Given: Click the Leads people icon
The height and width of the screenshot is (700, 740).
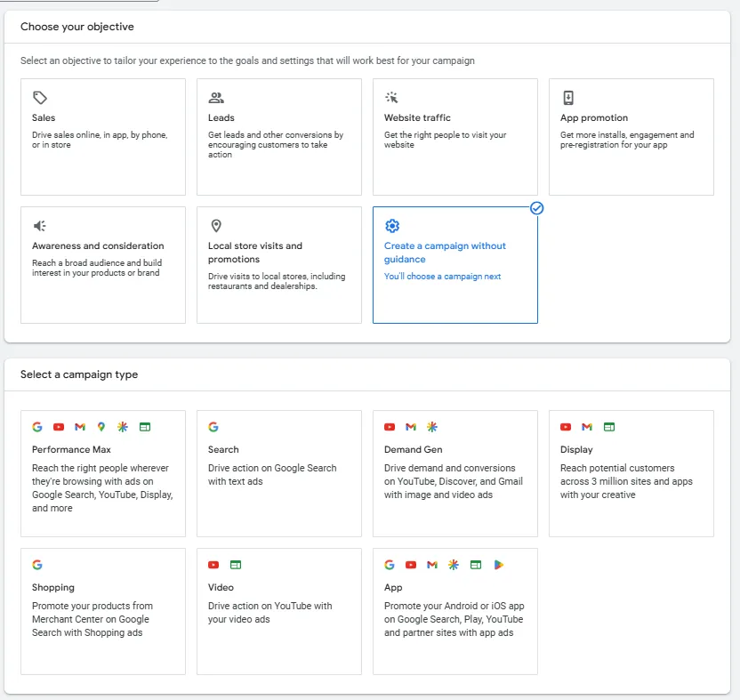Looking at the screenshot, I should (215, 98).
